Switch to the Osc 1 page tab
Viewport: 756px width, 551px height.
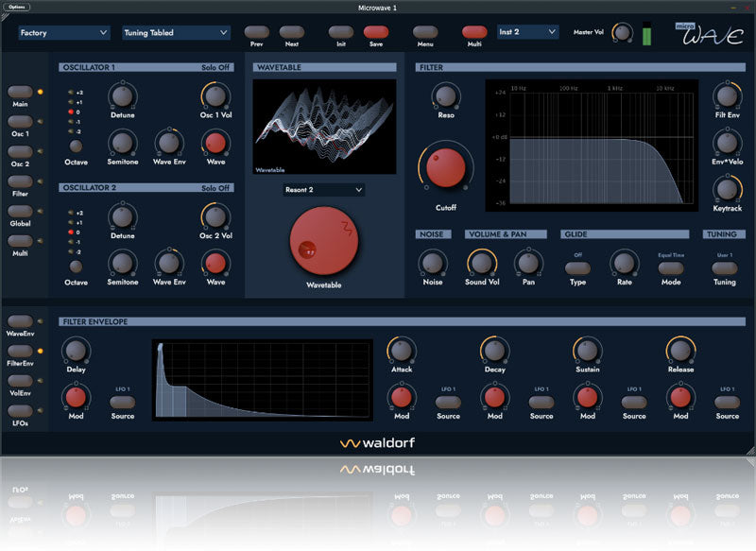click(20, 122)
